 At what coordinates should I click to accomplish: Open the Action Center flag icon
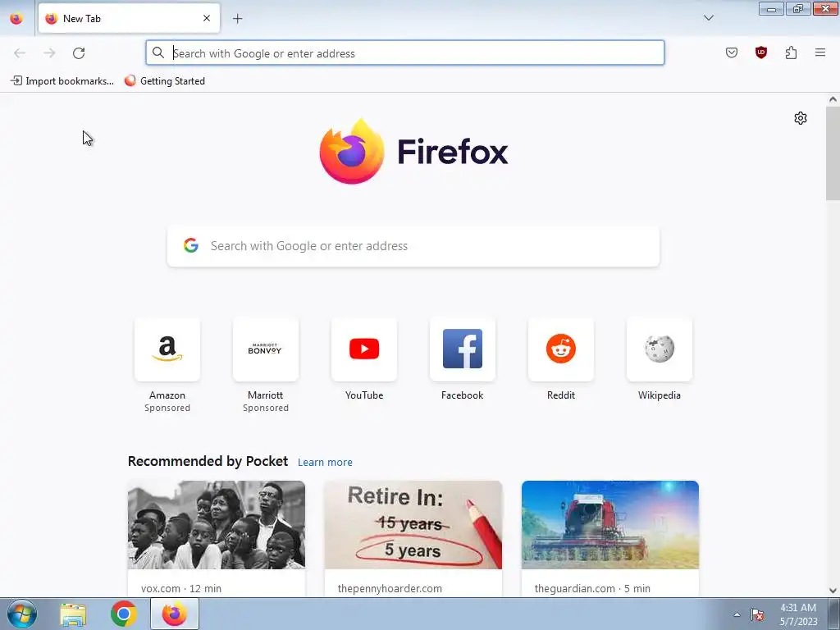click(757, 614)
